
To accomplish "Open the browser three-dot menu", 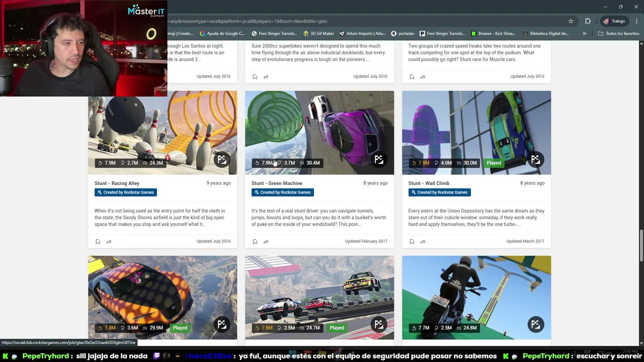I will coord(637,21).
